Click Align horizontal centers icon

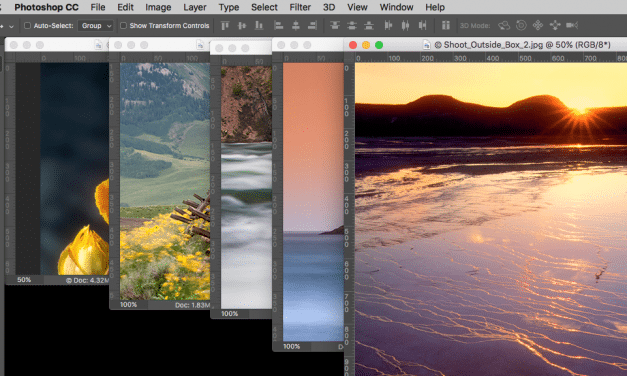pos(296,26)
